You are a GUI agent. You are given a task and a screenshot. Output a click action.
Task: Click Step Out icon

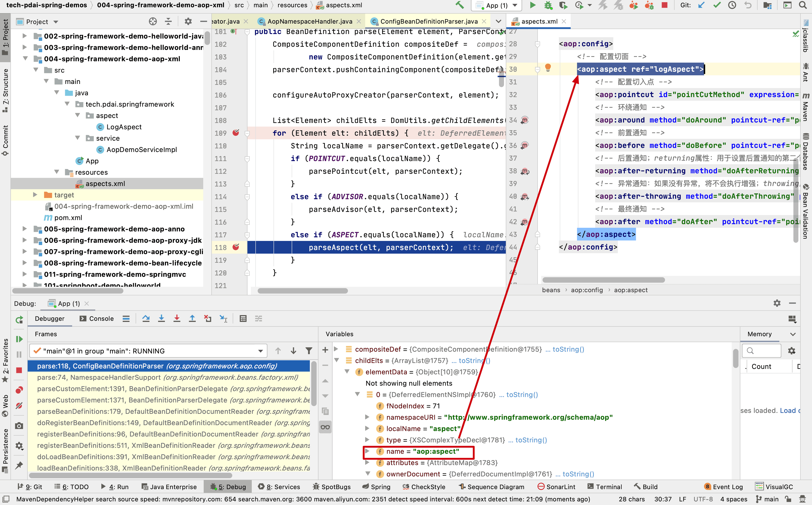tap(192, 319)
